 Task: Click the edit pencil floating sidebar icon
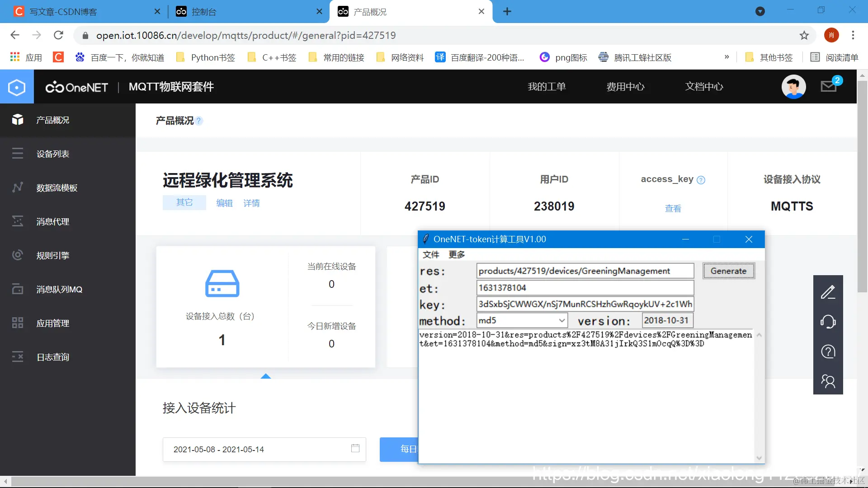click(x=828, y=292)
